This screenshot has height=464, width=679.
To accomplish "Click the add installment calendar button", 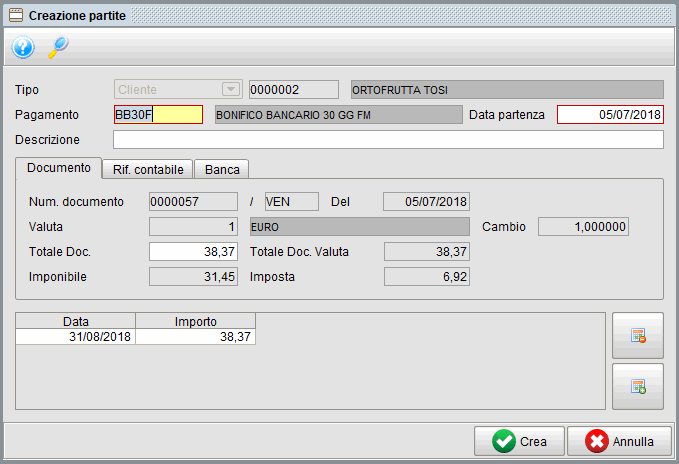I will (637, 387).
